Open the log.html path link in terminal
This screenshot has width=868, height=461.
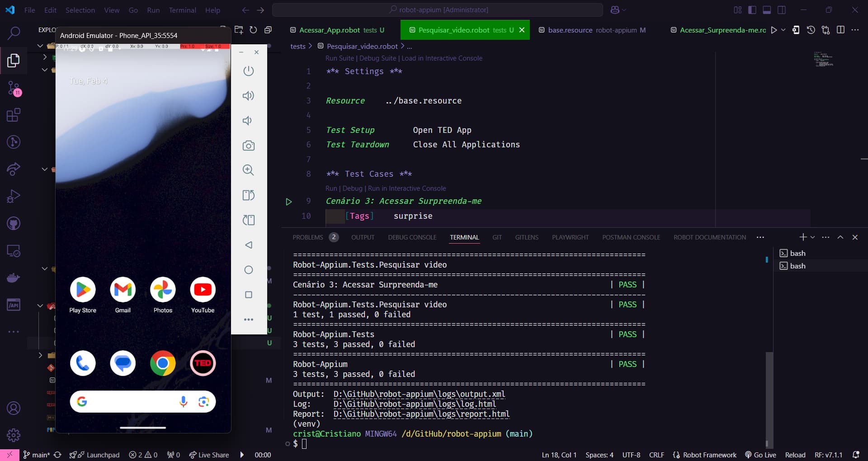415,404
